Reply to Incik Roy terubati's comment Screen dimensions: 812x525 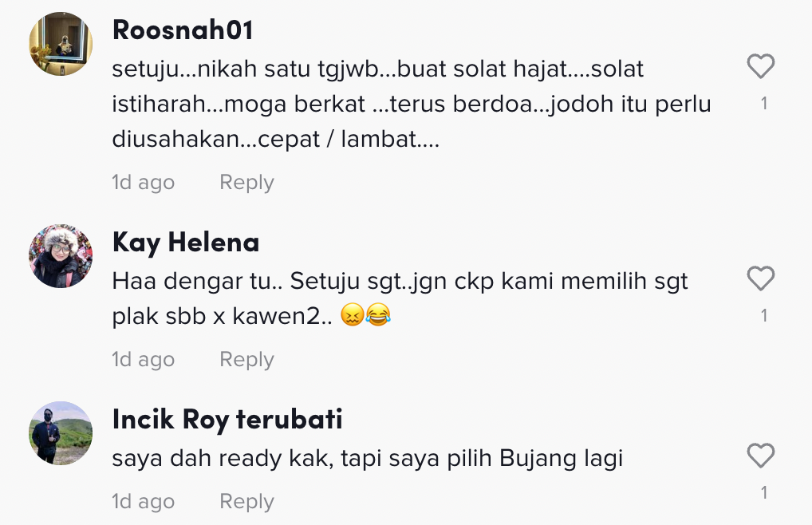pos(246,502)
